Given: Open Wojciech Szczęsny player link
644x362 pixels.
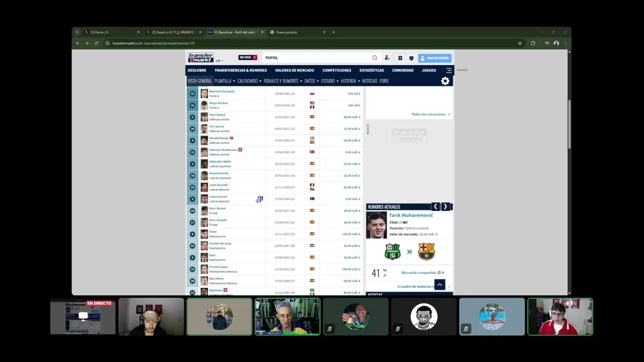Looking at the screenshot, I should [221, 92].
